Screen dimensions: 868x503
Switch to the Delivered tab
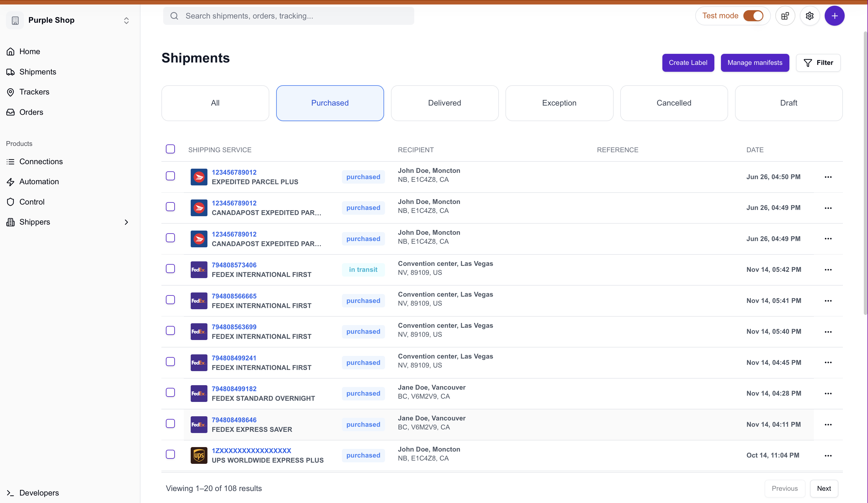pyautogui.click(x=444, y=103)
